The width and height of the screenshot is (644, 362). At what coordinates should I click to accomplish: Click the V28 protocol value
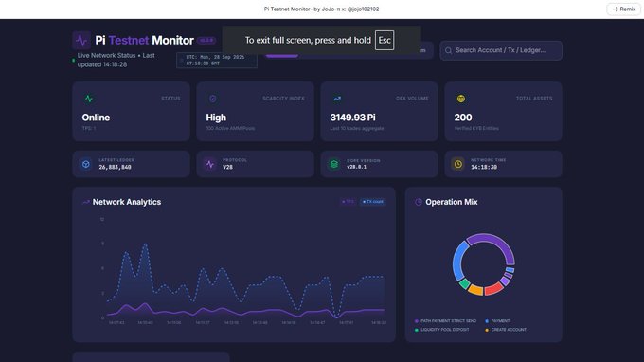point(227,167)
